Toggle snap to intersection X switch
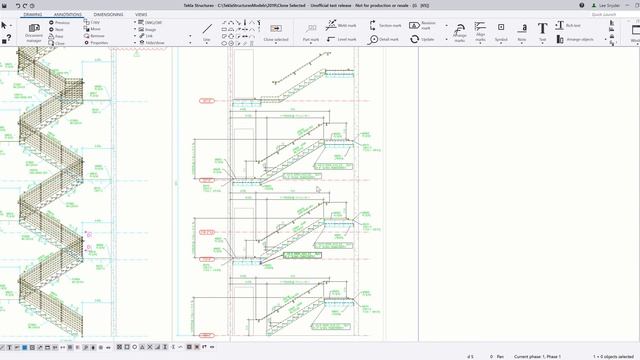This screenshot has height=360, width=640. pos(150,347)
